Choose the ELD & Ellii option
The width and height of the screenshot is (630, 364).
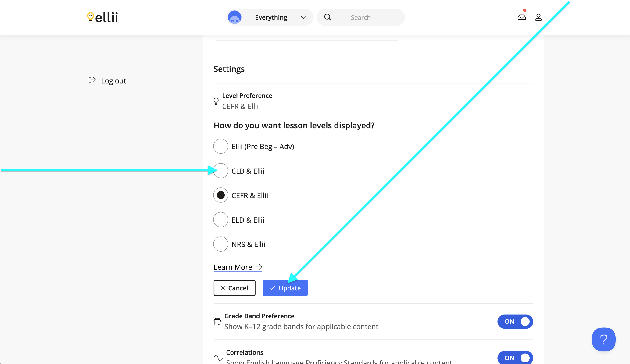tap(220, 220)
